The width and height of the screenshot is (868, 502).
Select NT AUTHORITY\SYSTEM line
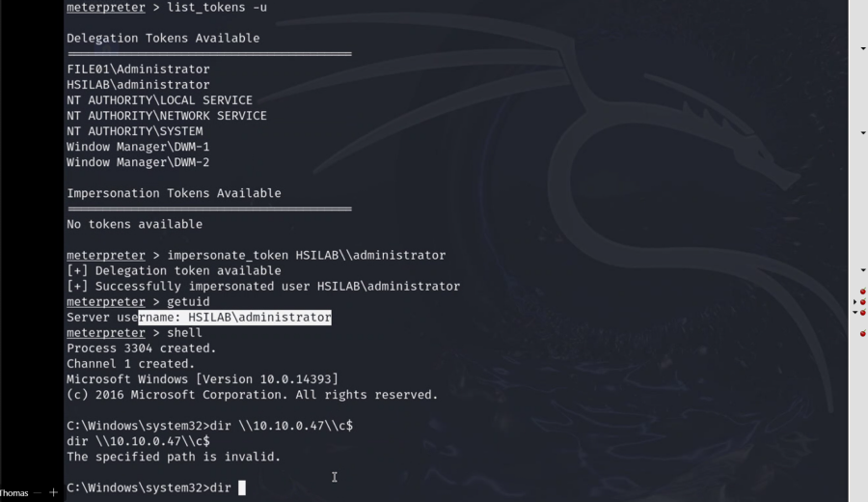pos(134,131)
